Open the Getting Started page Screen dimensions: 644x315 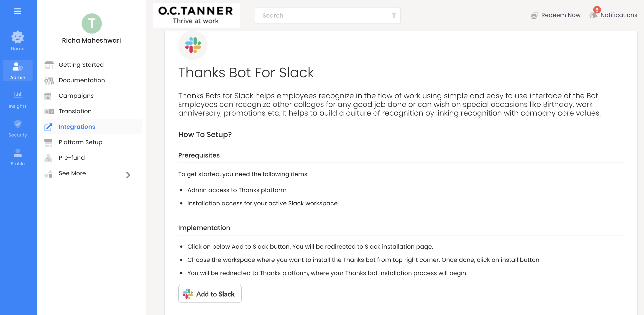coord(81,65)
